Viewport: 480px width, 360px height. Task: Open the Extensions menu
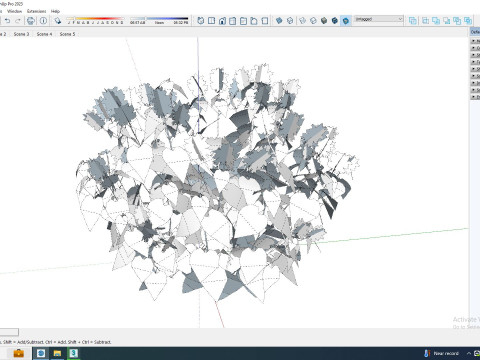pyautogui.click(x=37, y=11)
